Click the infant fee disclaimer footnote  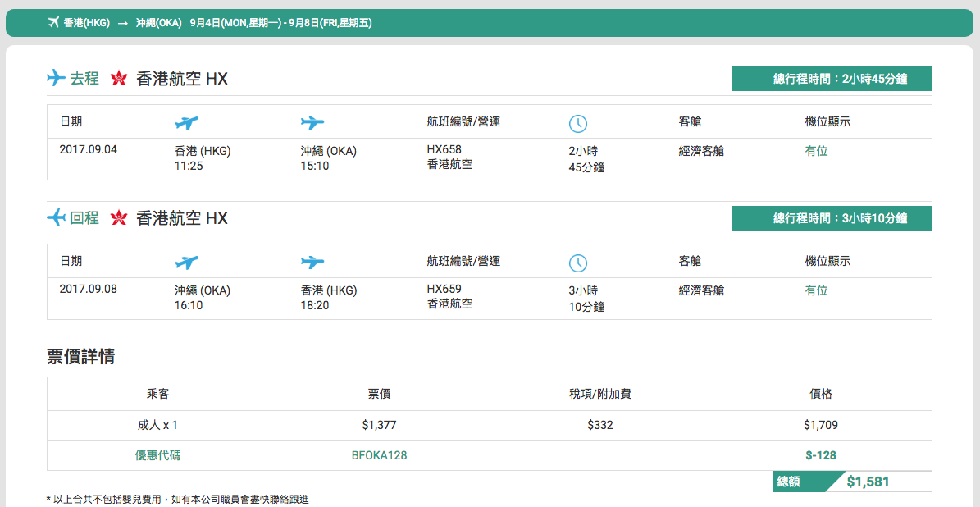[x=177, y=500]
